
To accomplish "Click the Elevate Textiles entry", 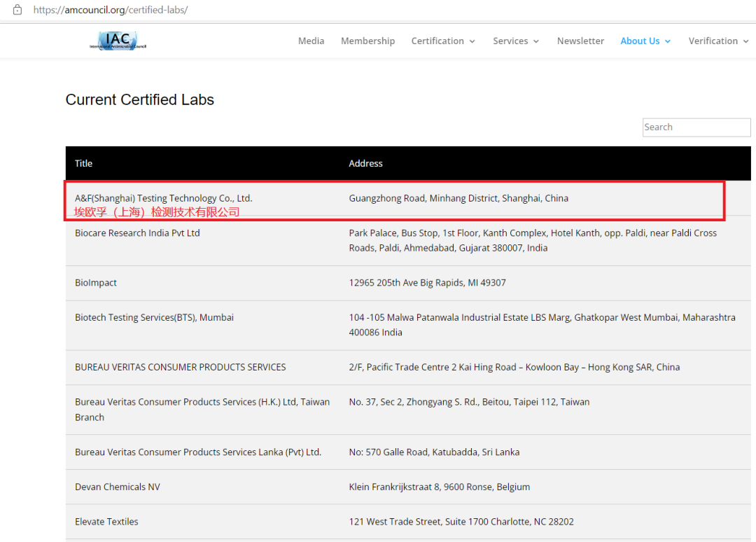I will click(x=106, y=522).
